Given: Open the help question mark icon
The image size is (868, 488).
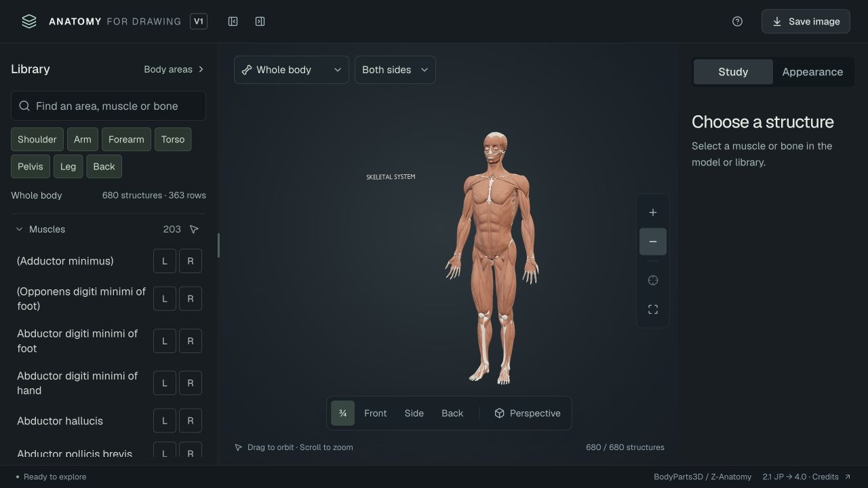Looking at the screenshot, I should coord(738,22).
